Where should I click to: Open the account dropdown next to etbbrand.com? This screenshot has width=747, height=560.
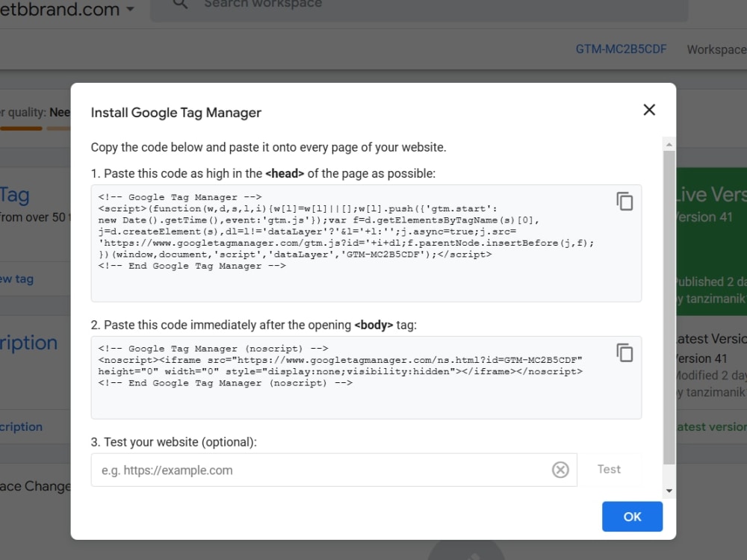130,8
